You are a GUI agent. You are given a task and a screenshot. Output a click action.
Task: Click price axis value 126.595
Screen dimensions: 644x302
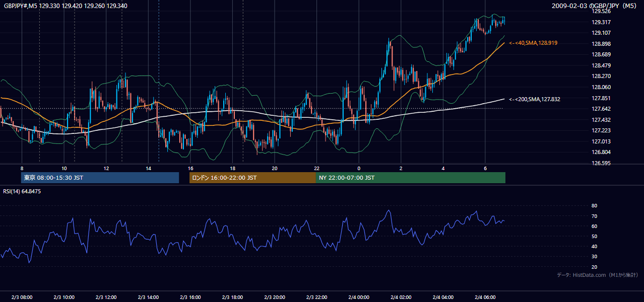pos(601,163)
